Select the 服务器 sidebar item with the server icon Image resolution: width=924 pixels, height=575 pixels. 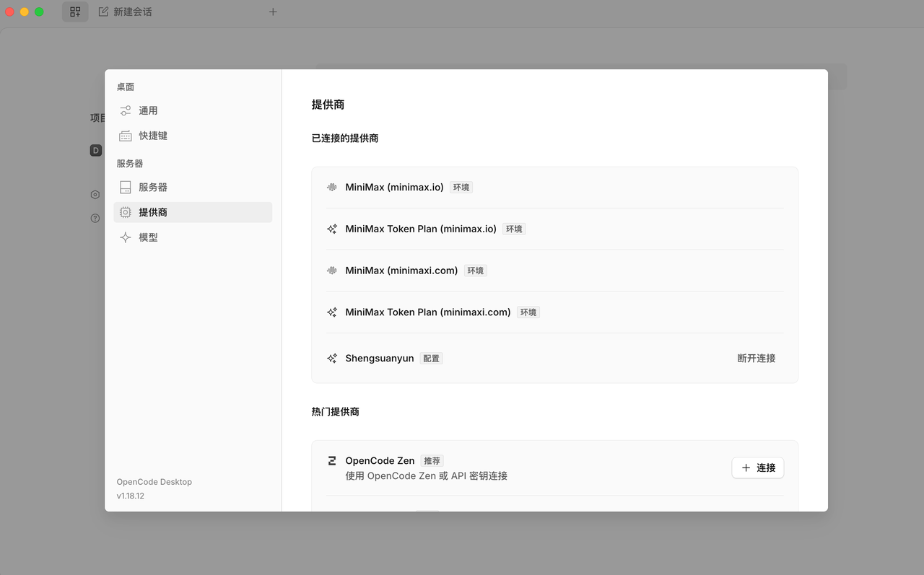(193, 187)
